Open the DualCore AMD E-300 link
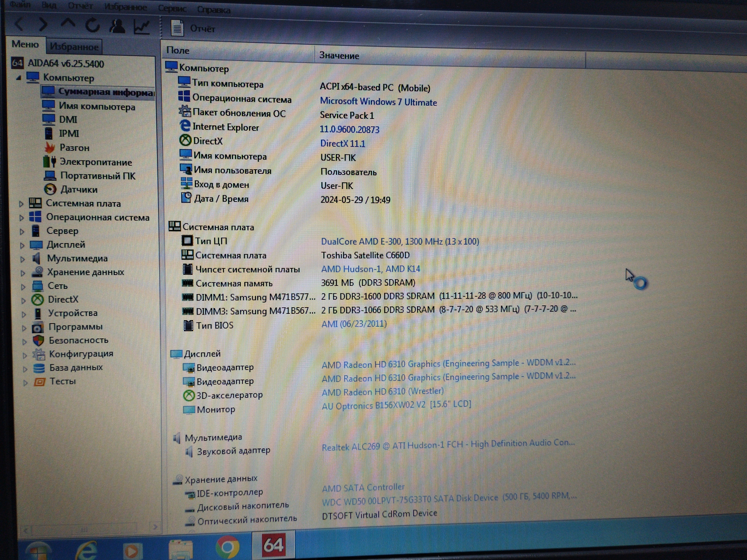The width and height of the screenshot is (747, 560). 400,241
